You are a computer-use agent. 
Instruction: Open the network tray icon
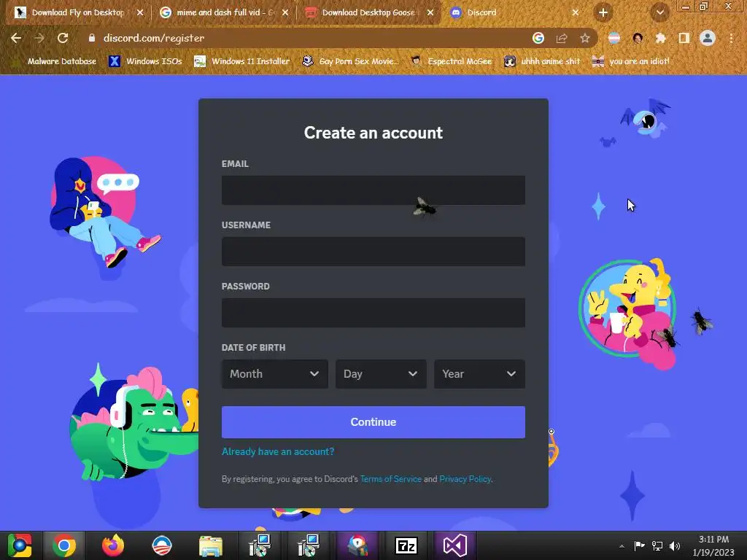[x=657, y=545]
